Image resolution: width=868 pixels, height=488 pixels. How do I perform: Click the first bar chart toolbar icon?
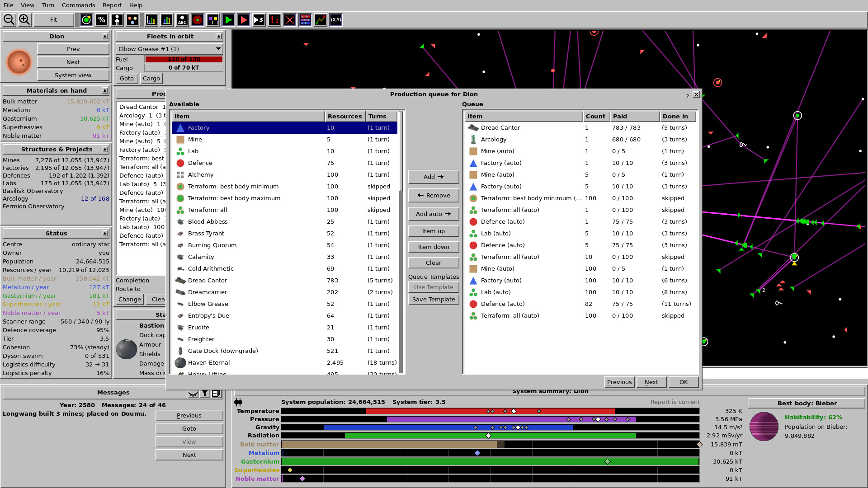tap(151, 20)
